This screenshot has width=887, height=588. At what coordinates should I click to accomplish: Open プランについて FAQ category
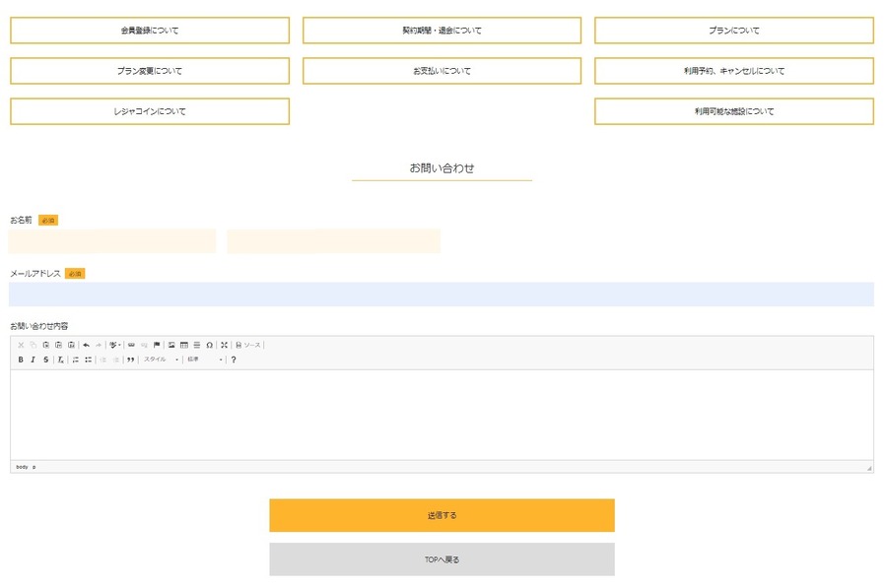click(734, 31)
